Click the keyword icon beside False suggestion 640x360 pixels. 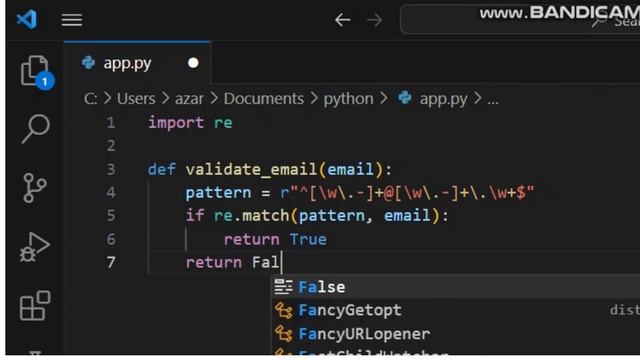[x=283, y=287]
